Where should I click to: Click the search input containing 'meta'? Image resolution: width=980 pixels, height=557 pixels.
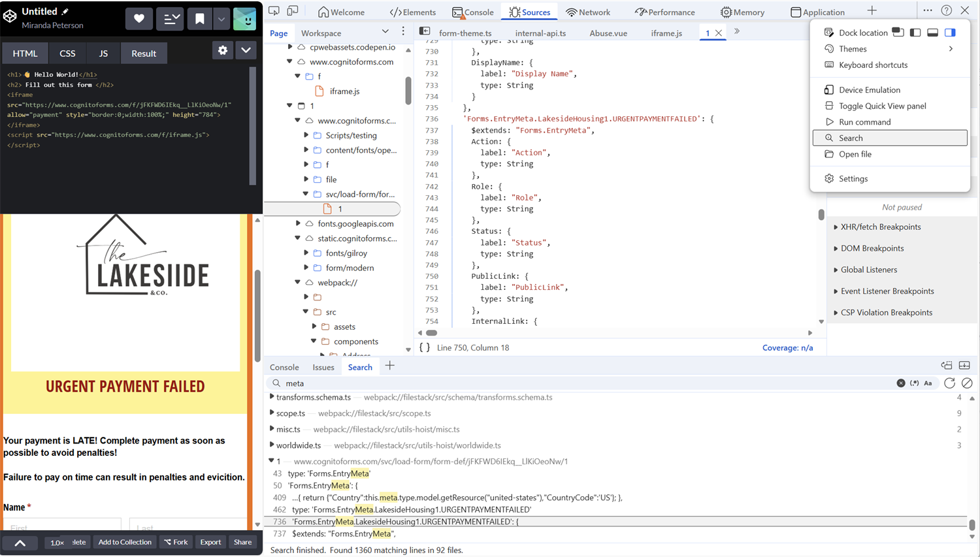point(327,383)
